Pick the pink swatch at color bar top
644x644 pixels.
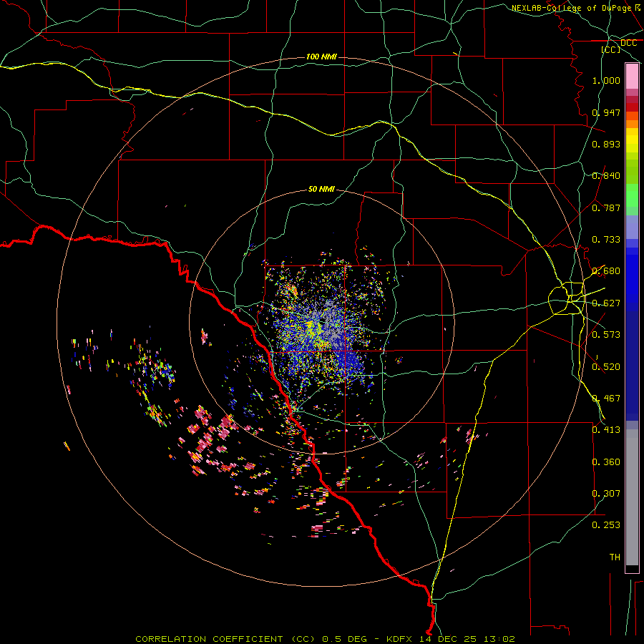pyautogui.click(x=632, y=77)
